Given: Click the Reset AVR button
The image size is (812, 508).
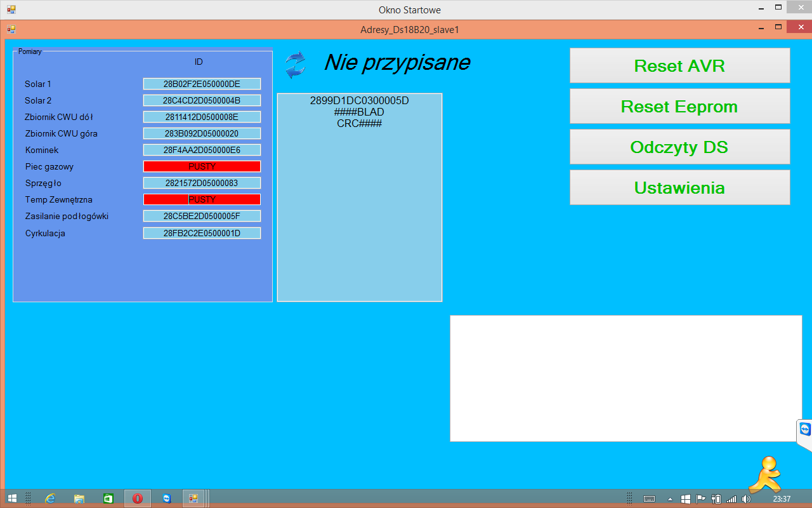Looking at the screenshot, I should (679, 65).
